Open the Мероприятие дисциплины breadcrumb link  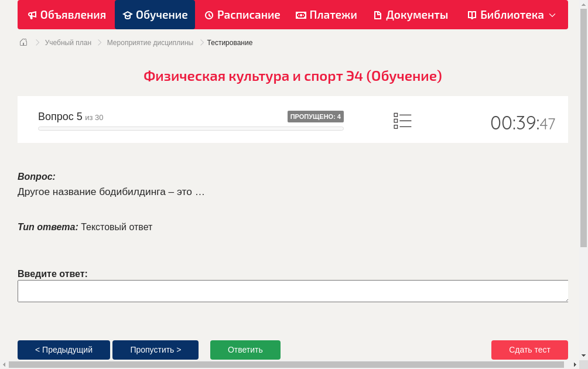coord(149,42)
